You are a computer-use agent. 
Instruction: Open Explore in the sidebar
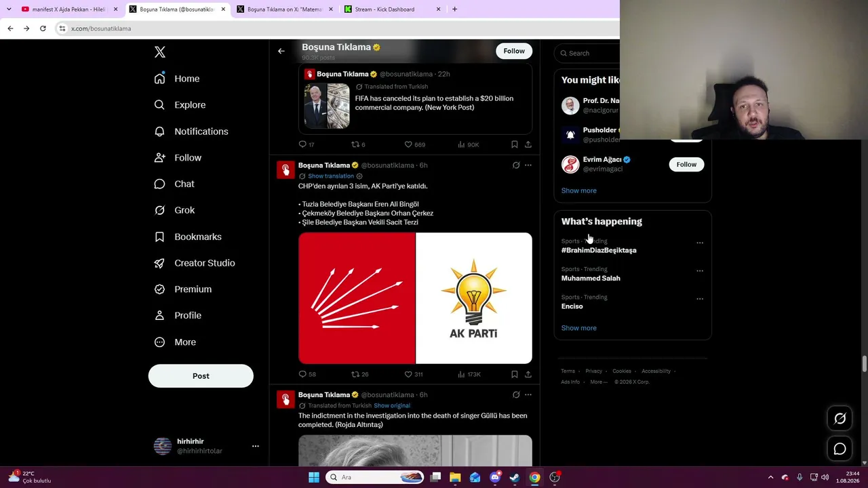point(180,105)
